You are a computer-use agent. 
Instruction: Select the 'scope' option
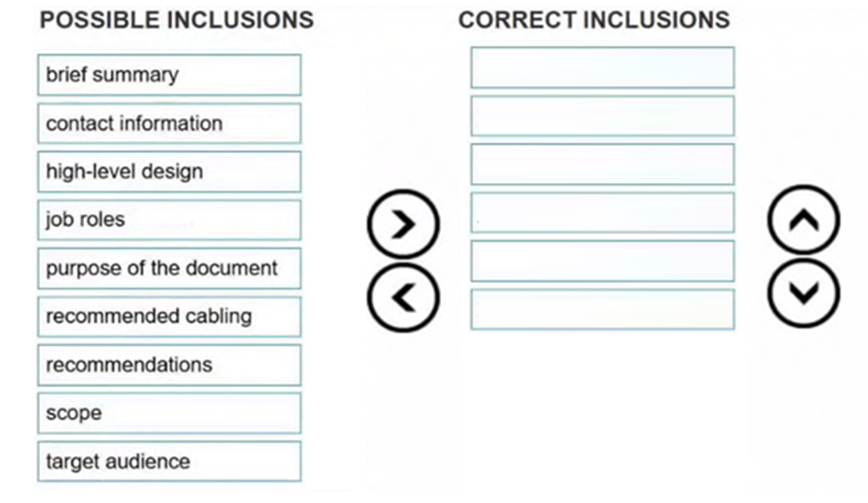pos(169,413)
